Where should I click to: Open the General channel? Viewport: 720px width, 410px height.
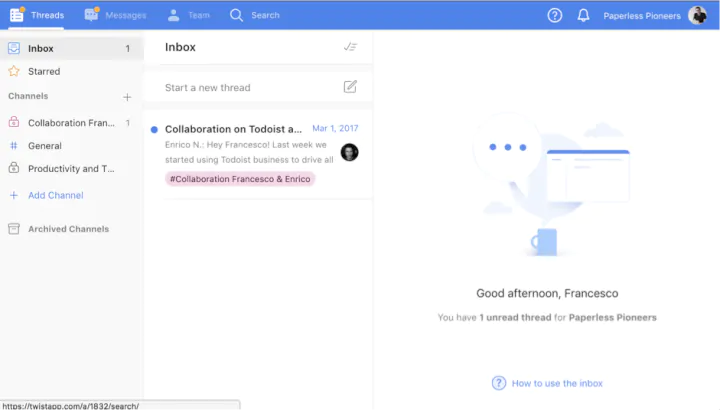point(72,146)
